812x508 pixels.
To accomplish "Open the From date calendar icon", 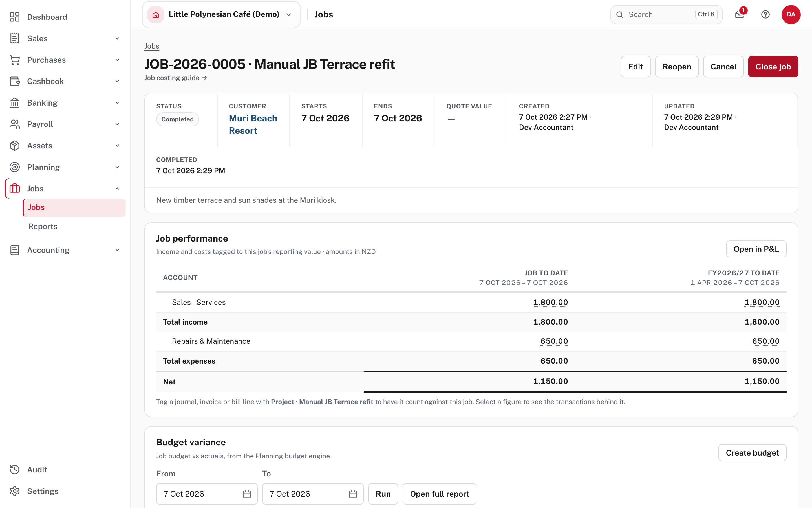I will click(x=247, y=494).
